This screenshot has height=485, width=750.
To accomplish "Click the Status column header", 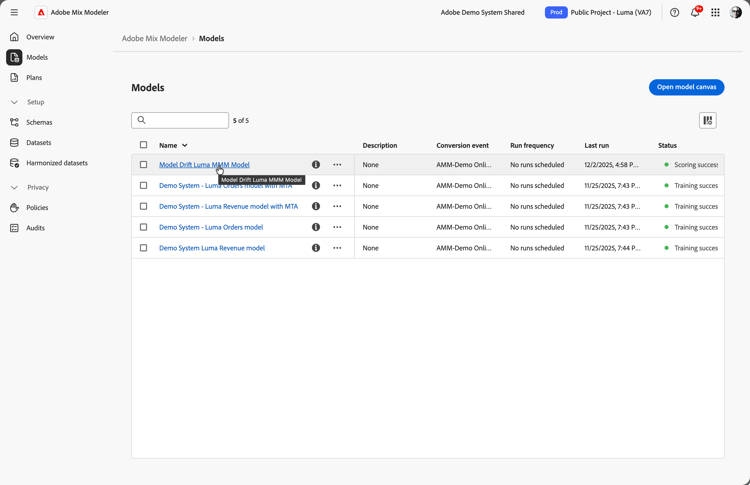I will point(667,145).
